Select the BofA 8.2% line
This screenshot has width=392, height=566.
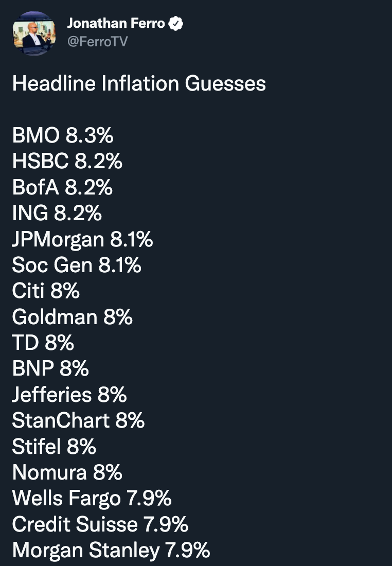[62, 188]
